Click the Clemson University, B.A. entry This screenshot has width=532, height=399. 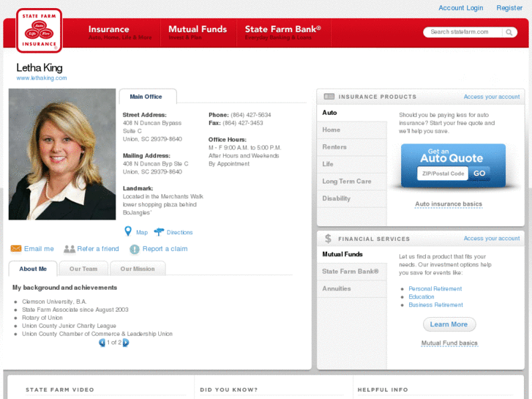(54, 302)
